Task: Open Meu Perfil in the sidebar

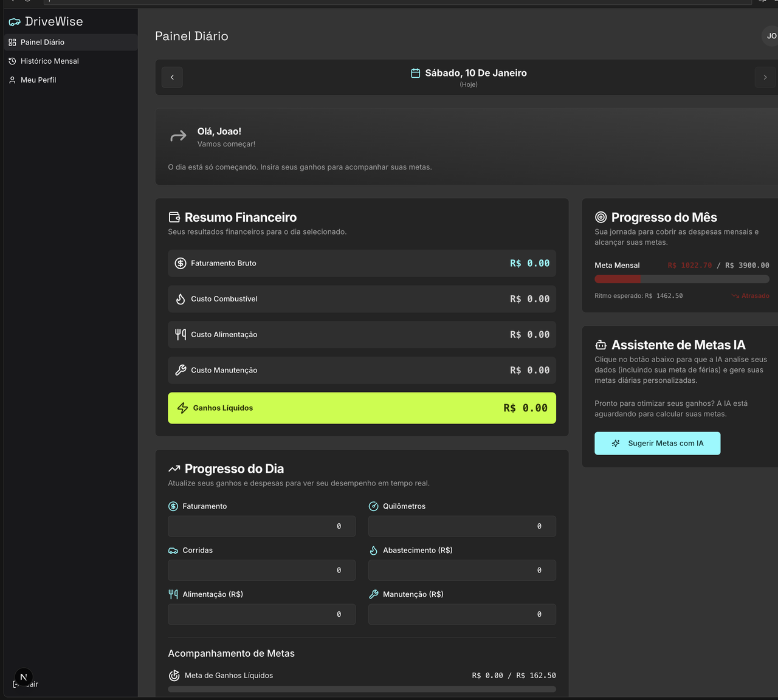Action: pyautogui.click(x=71, y=80)
